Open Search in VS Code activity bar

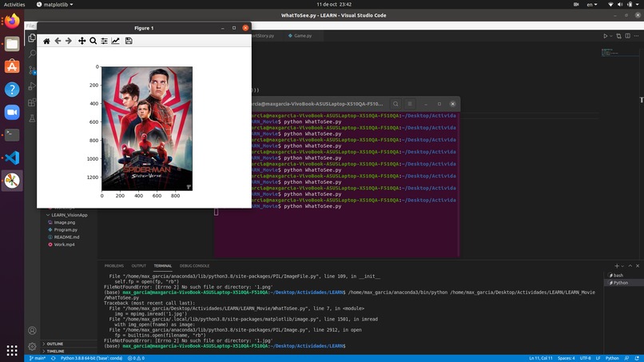click(32, 54)
